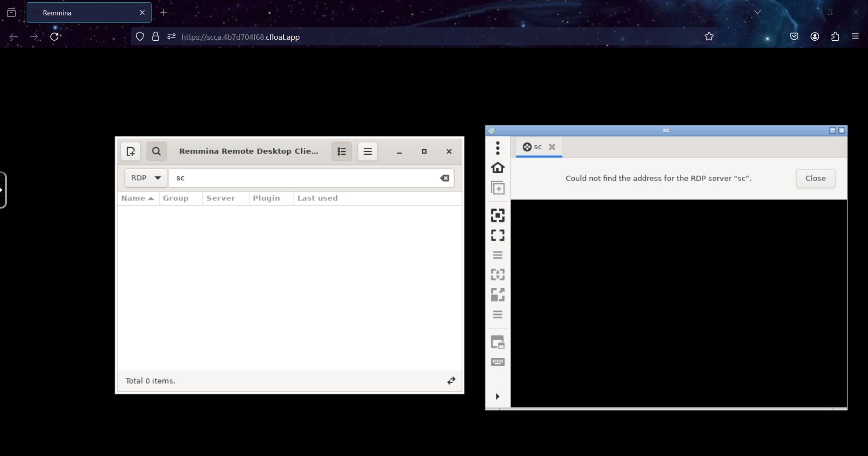Image resolution: width=868 pixels, height=456 pixels.
Task: Clear the quick connect field with the backspace icon
Action: pyautogui.click(x=445, y=178)
